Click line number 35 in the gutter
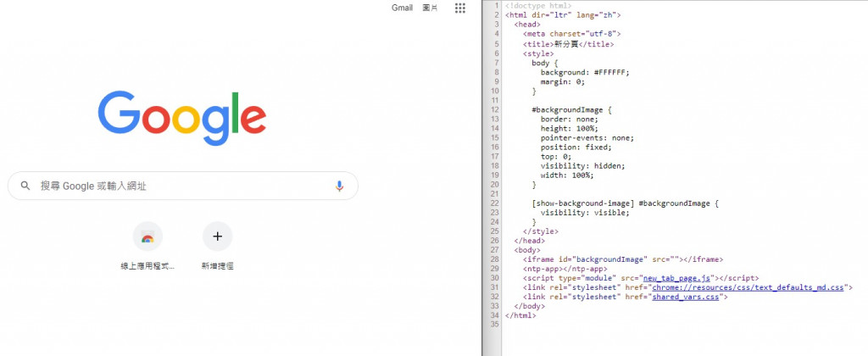Image resolution: width=868 pixels, height=356 pixels. [494, 325]
